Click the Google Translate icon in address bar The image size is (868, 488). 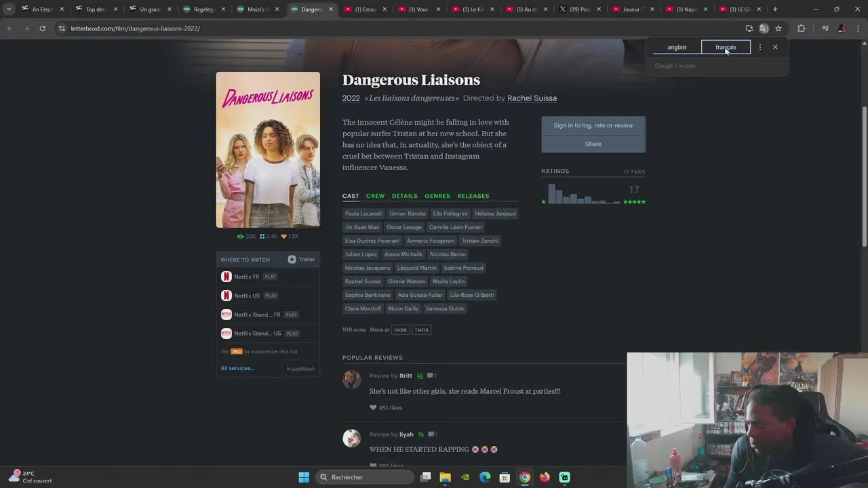(764, 28)
